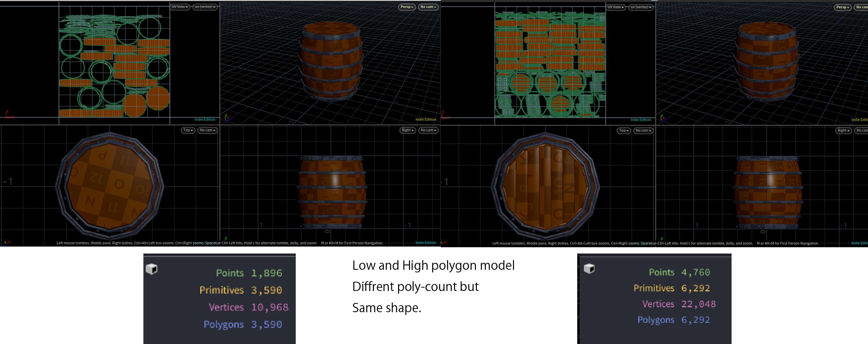Screen dimensions: 868x344
Task: Click the cube icon in the 1,896-points panel
Action: (152, 269)
